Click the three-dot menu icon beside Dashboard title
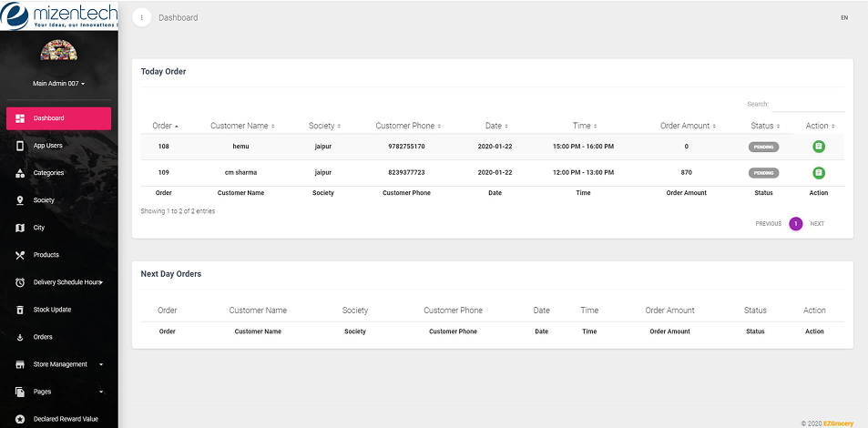The image size is (868, 428). click(x=142, y=17)
